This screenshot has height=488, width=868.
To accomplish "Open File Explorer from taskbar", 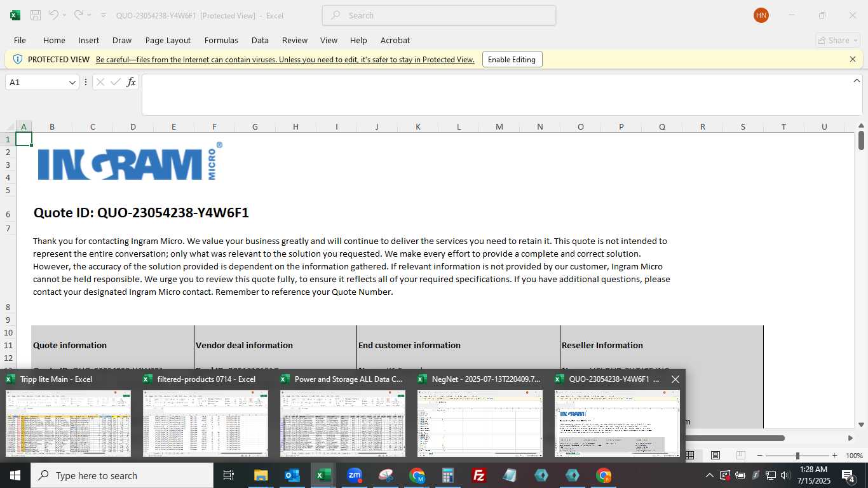I will tap(261, 475).
